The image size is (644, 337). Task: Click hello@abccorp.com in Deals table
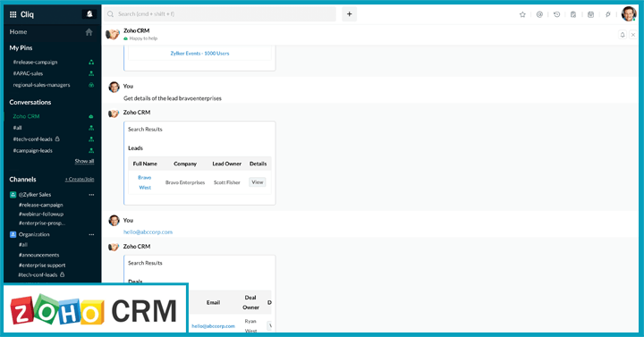click(x=213, y=326)
